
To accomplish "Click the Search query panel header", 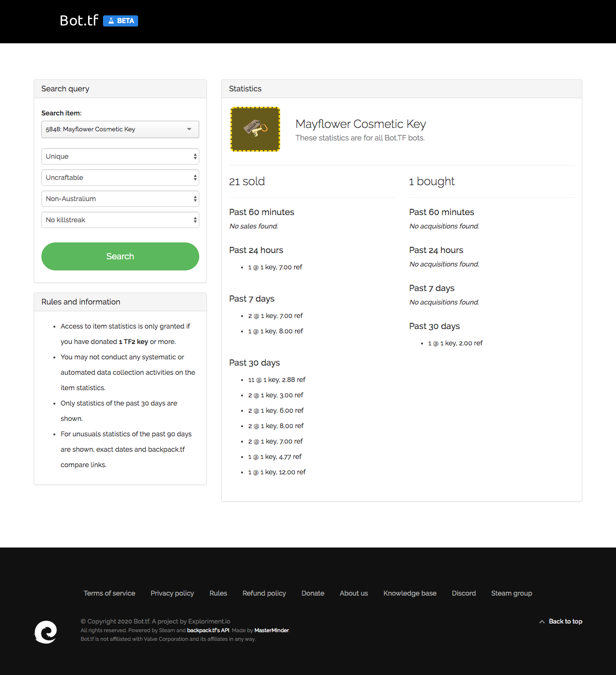I will pos(120,89).
